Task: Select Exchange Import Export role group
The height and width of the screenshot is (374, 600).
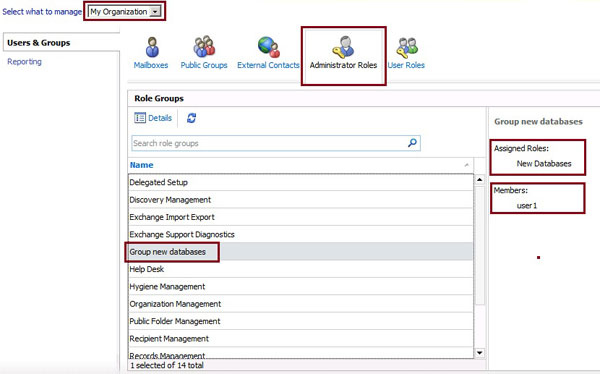Action: (301, 217)
